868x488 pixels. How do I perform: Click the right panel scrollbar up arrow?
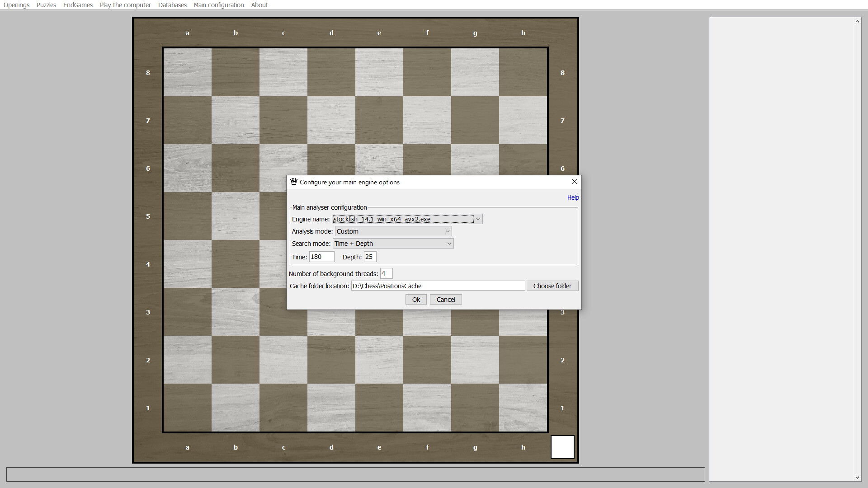[x=857, y=21]
